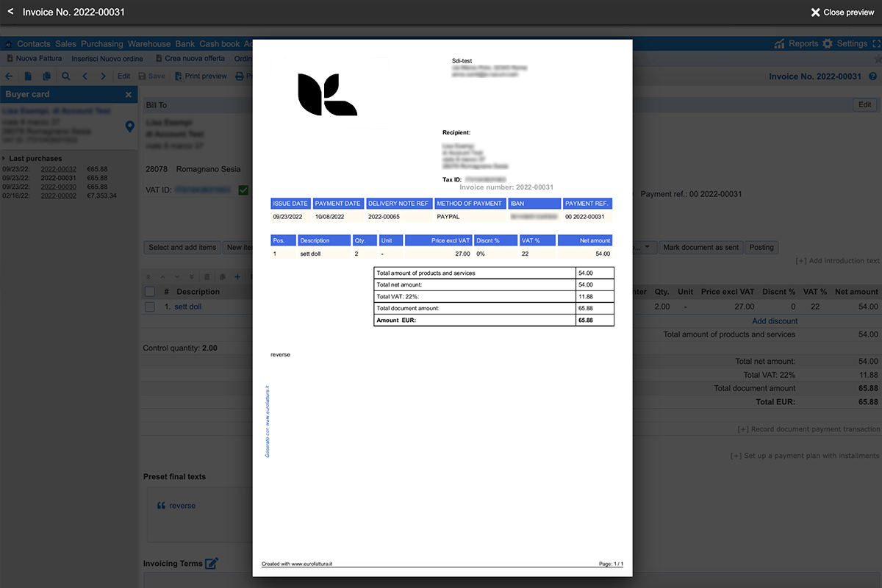Edit Invoicing Terms via the pencil icon

212,563
